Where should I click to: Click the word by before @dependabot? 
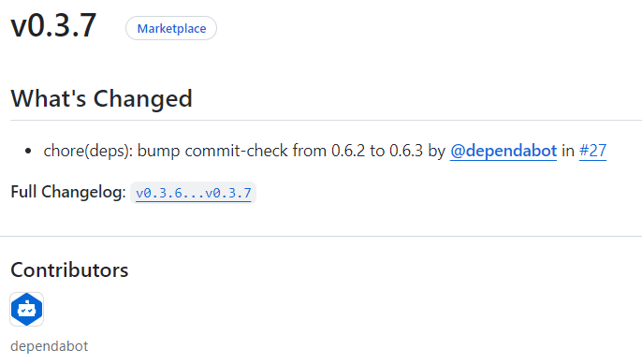coord(436,151)
